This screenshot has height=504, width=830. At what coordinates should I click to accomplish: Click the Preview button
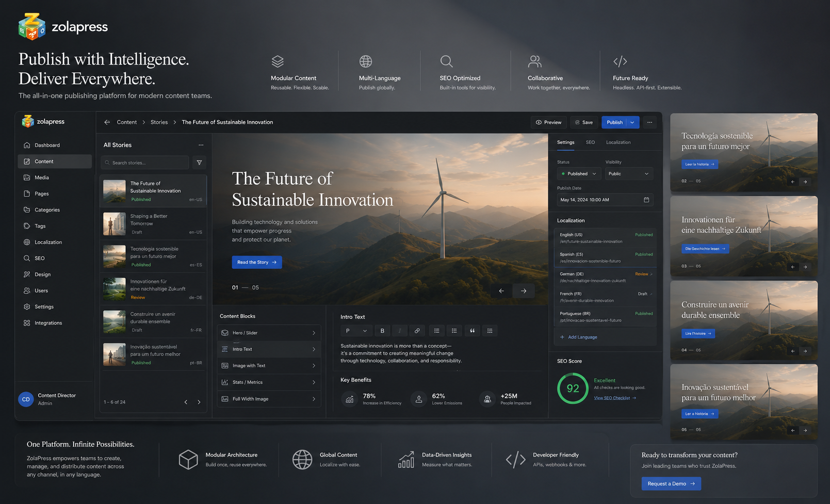tap(549, 122)
